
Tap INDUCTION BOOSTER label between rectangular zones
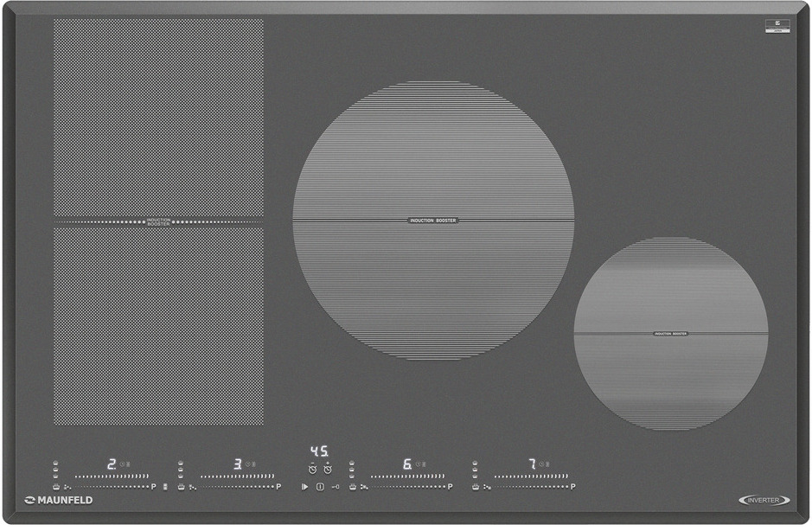(158, 222)
